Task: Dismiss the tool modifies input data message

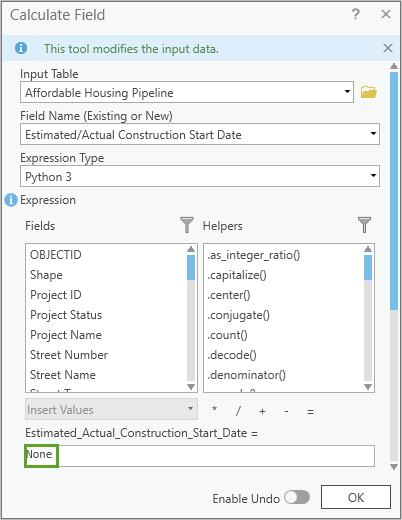Action: pos(388,48)
